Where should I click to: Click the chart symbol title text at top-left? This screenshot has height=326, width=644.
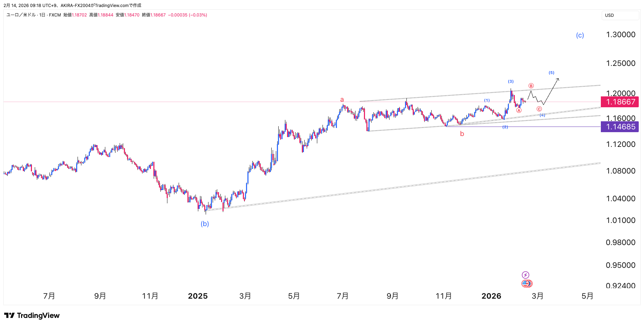pos(34,15)
